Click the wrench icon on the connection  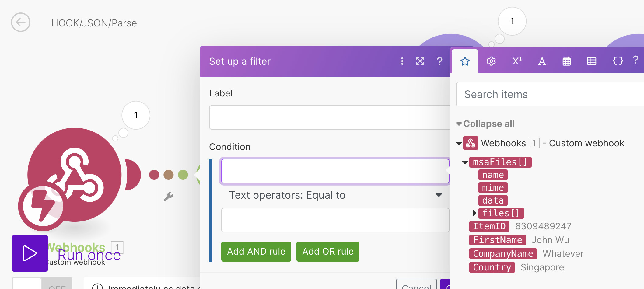[168, 197]
